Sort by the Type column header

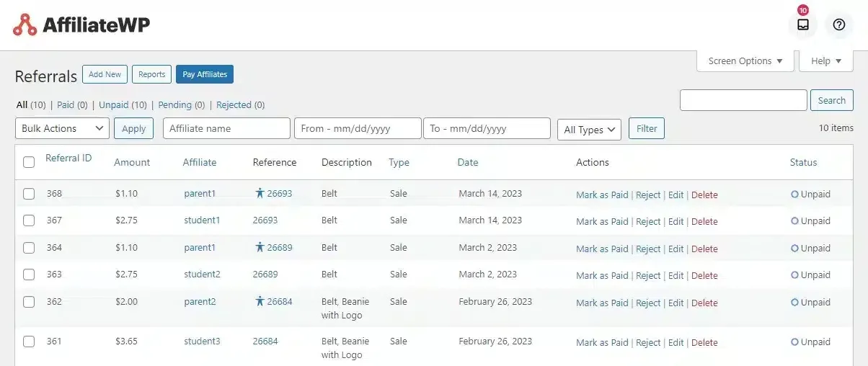tap(399, 162)
